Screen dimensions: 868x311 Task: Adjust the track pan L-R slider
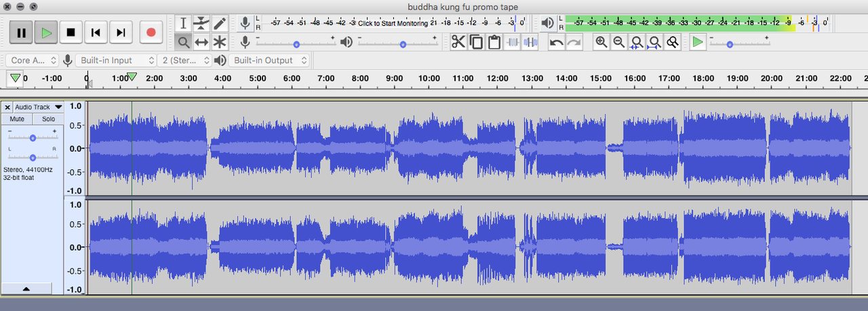[33, 157]
